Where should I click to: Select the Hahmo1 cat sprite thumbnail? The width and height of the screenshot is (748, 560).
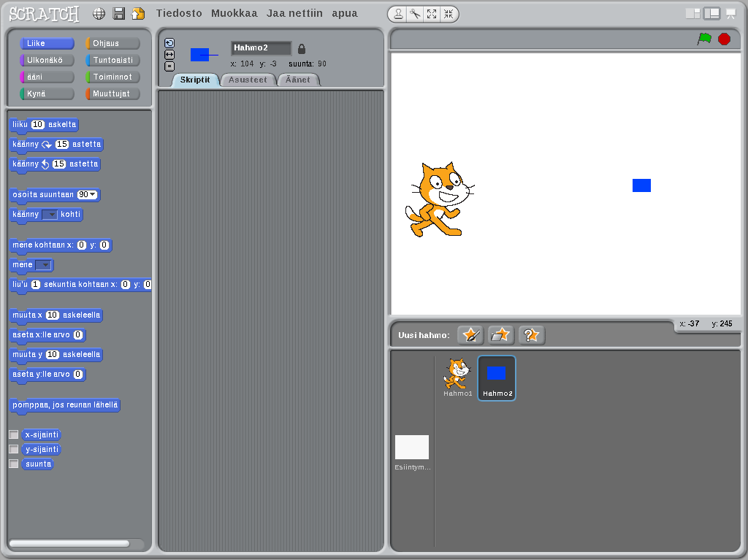[x=457, y=377]
